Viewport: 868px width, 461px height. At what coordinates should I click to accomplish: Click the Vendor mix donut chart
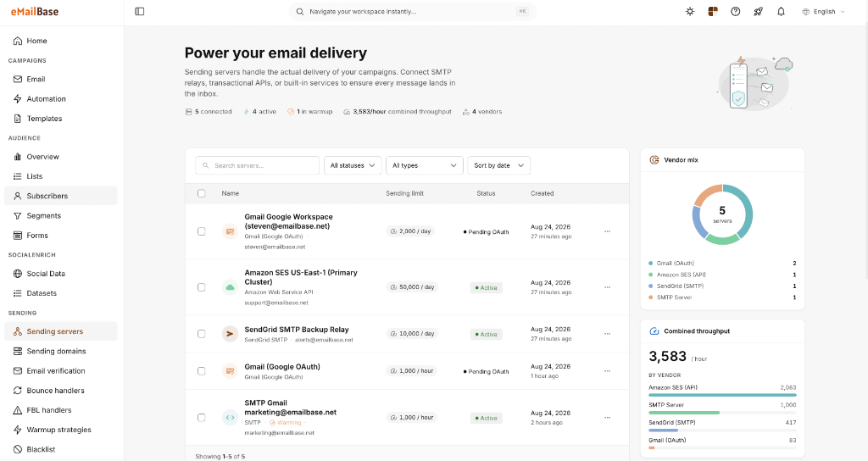[x=722, y=214]
